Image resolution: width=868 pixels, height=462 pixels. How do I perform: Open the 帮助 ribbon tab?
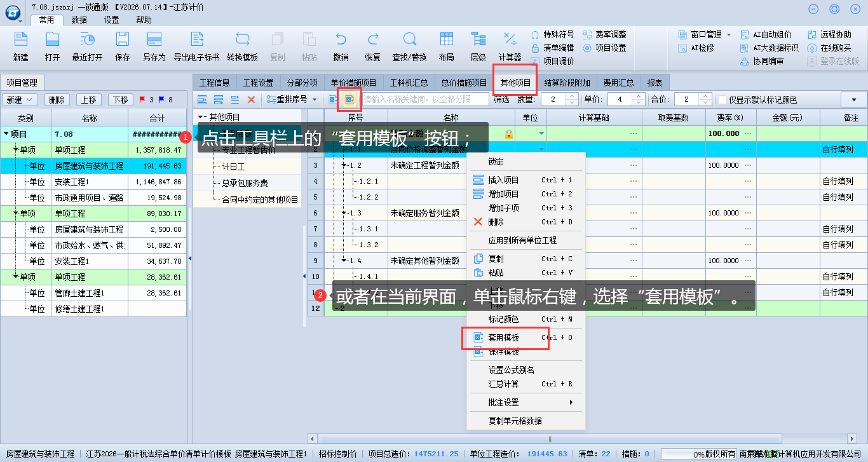point(144,20)
